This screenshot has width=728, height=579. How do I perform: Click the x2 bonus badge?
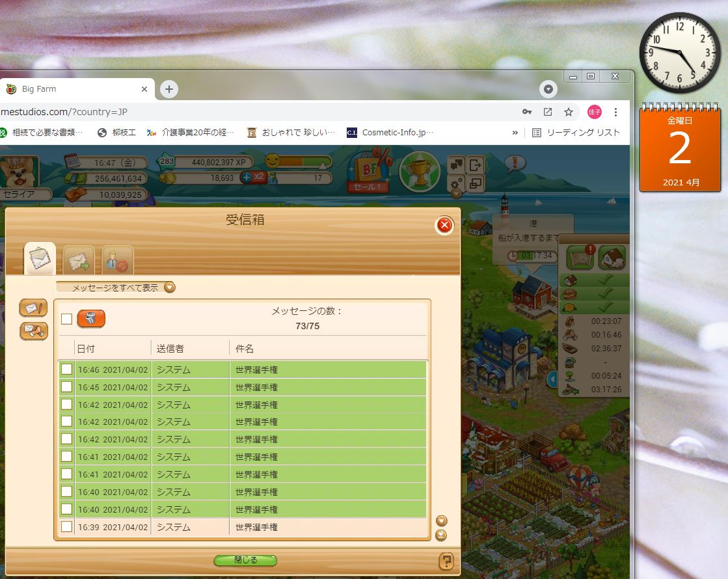coord(259,177)
